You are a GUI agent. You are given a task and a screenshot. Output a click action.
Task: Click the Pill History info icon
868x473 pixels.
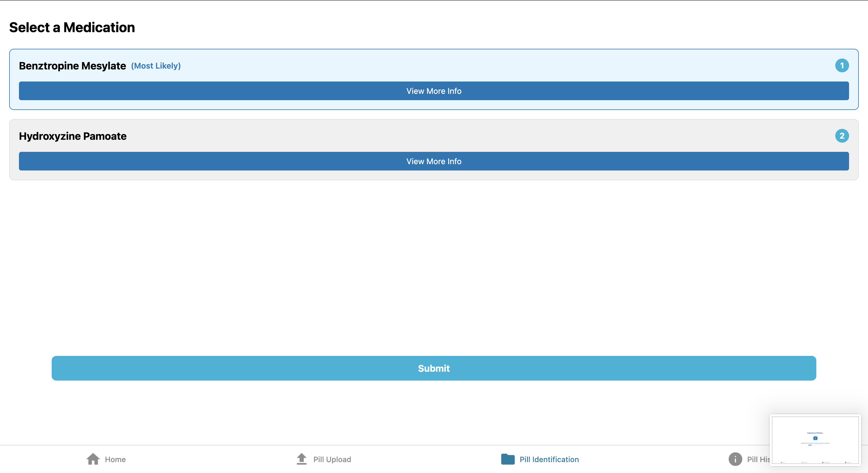click(x=735, y=459)
